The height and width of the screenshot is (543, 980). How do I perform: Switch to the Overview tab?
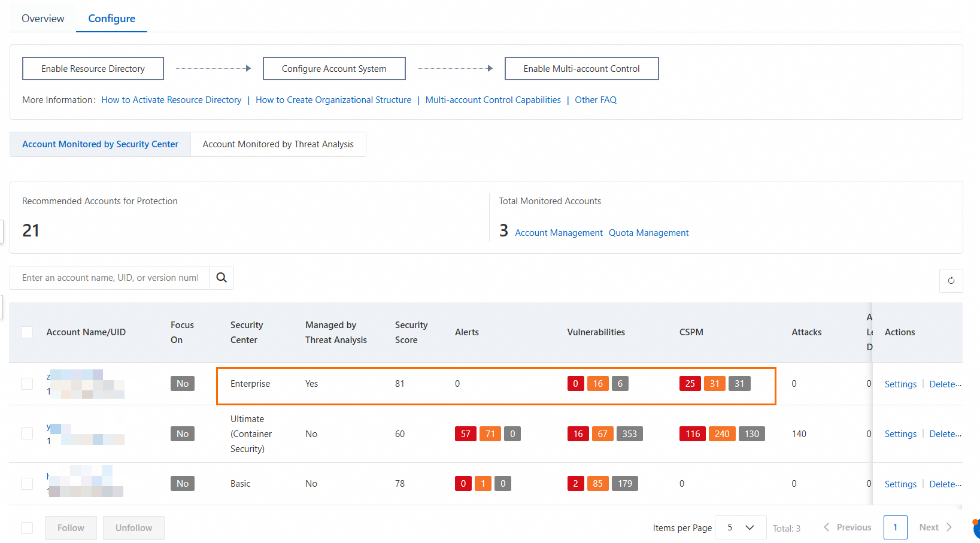(x=43, y=19)
